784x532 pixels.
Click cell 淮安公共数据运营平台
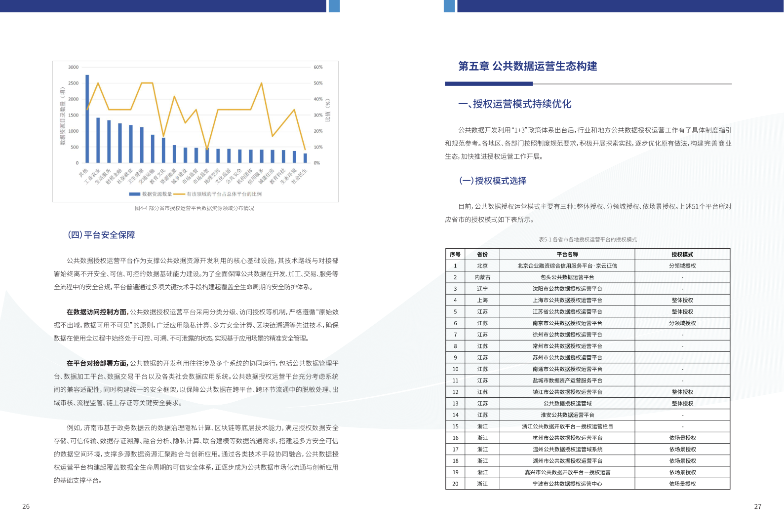click(x=567, y=415)
